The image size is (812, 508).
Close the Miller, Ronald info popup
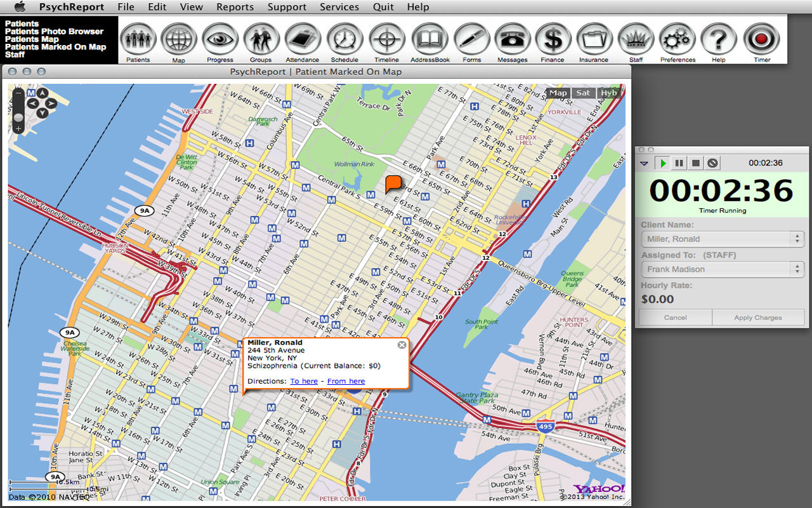pos(402,345)
